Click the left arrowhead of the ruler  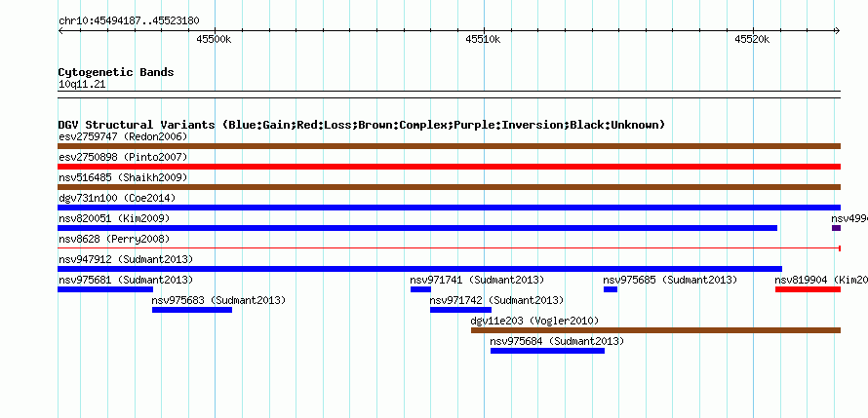click(60, 30)
